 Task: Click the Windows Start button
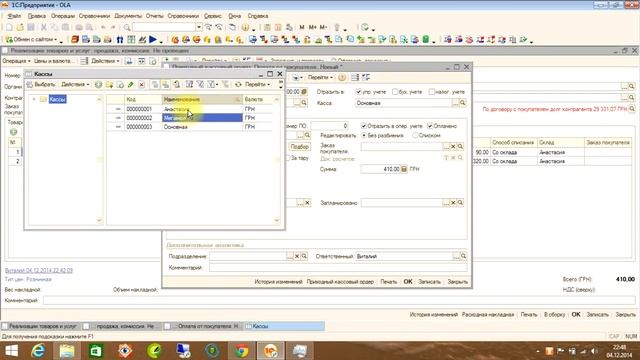click(x=11, y=351)
